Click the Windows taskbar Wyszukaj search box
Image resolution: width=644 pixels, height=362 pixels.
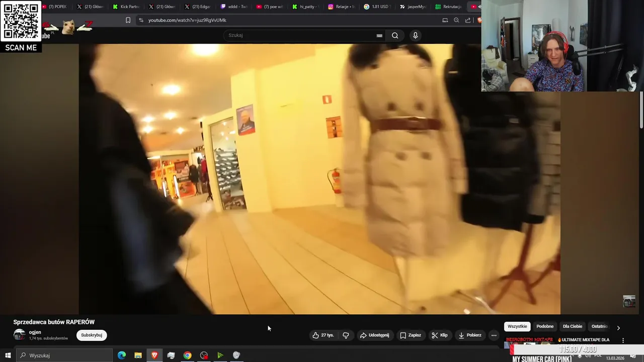[64, 355]
